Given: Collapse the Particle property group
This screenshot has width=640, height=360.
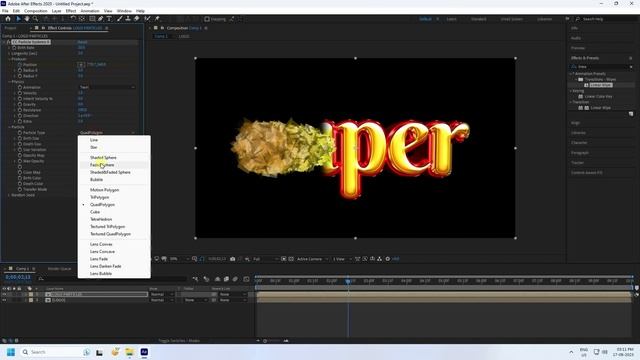Looking at the screenshot, I should pos(9,127).
